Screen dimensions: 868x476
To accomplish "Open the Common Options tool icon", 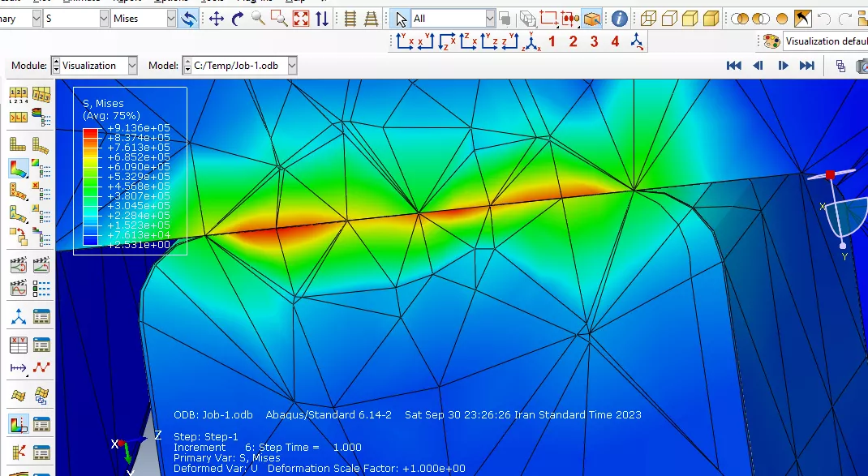I will coord(41,118).
